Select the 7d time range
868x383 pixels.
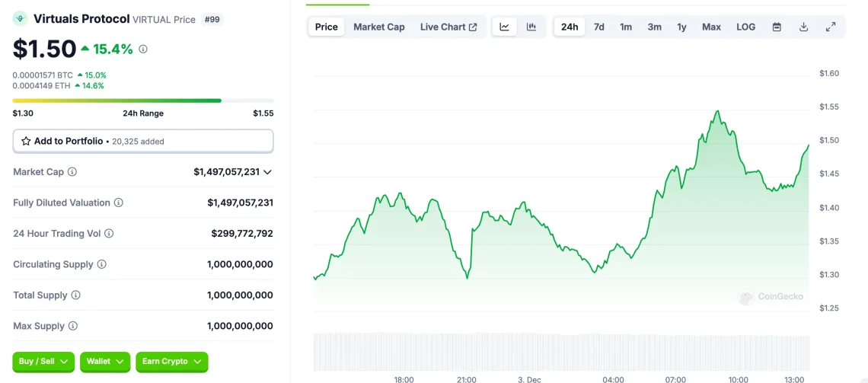pos(599,27)
